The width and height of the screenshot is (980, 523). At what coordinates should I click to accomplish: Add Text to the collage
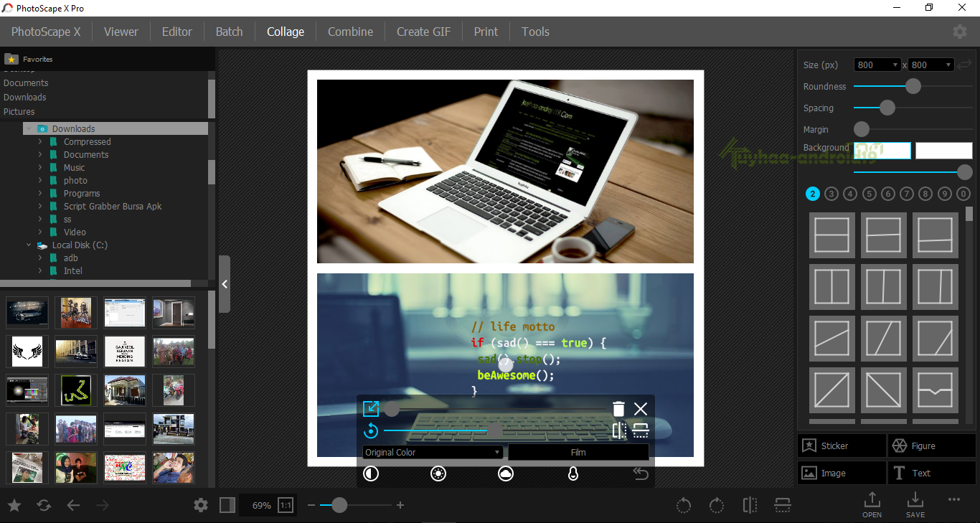click(x=932, y=473)
